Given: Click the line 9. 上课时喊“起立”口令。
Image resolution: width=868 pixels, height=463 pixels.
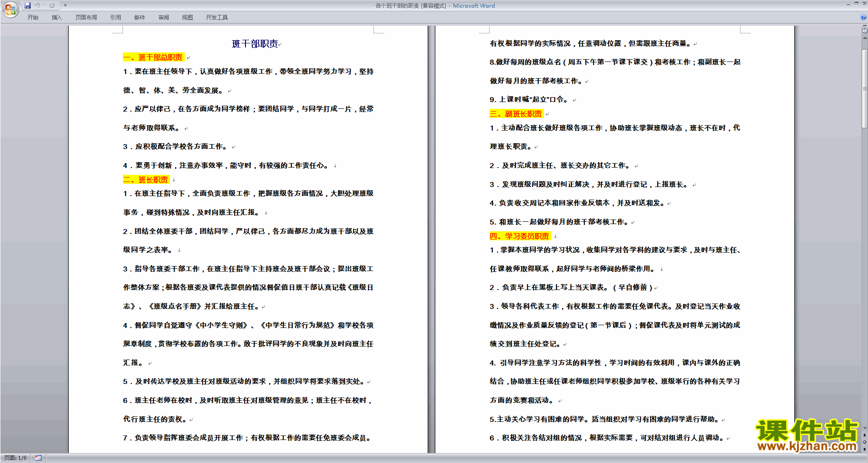Looking at the screenshot, I should (x=529, y=100).
